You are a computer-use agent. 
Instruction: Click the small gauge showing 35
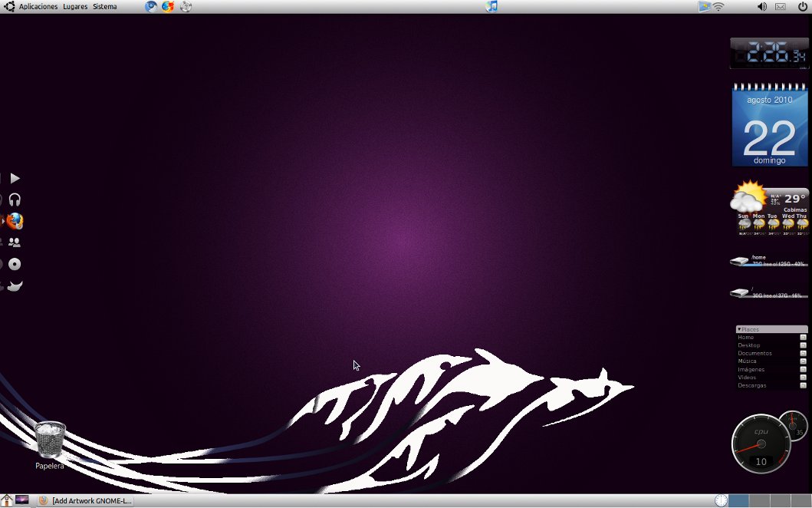tap(794, 426)
